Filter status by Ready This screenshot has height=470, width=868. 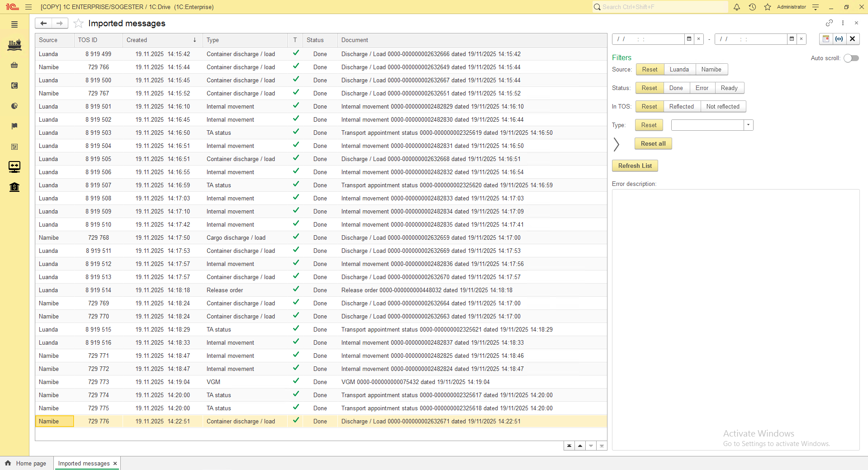click(x=729, y=88)
